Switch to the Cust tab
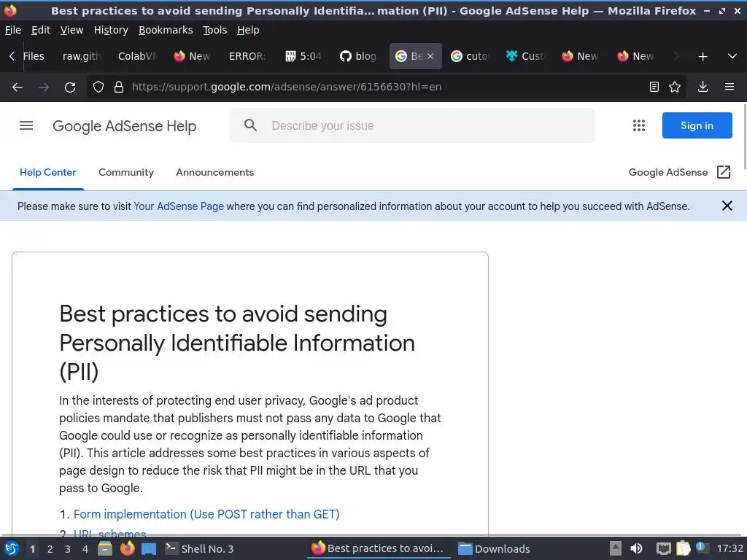This screenshot has width=747, height=560. point(525,56)
